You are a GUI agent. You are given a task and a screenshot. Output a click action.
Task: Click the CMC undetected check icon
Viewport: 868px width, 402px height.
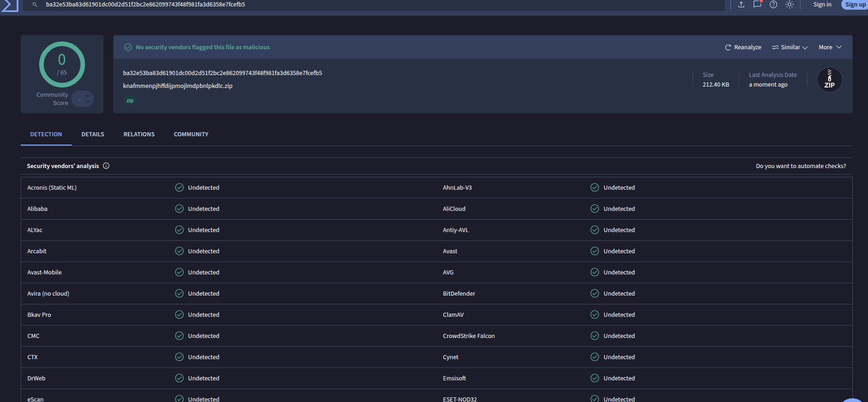(x=179, y=336)
